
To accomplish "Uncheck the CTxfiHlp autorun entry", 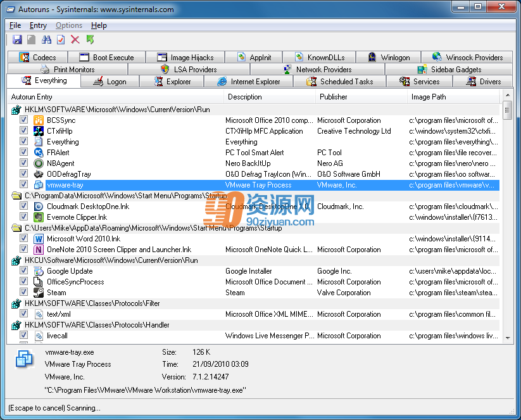I will pyautogui.click(x=23, y=130).
